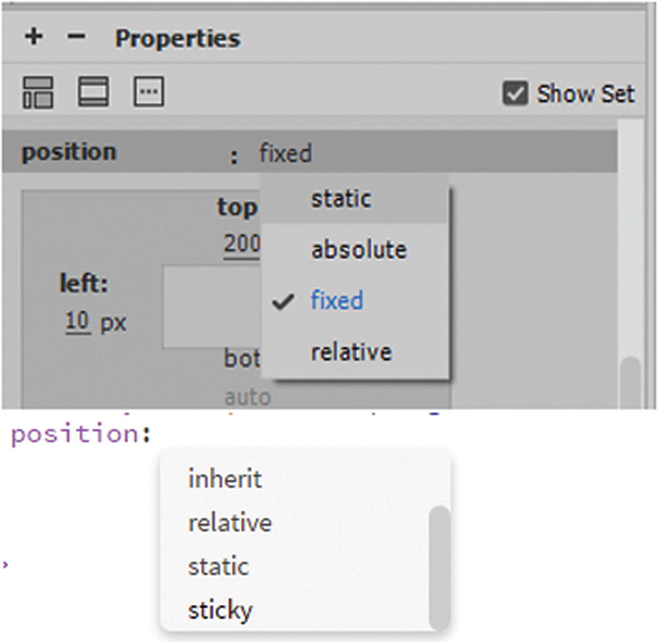Choose static from the position dropdown
Image resolution: width=658 pixels, height=644 pixels.
click(x=341, y=199)
